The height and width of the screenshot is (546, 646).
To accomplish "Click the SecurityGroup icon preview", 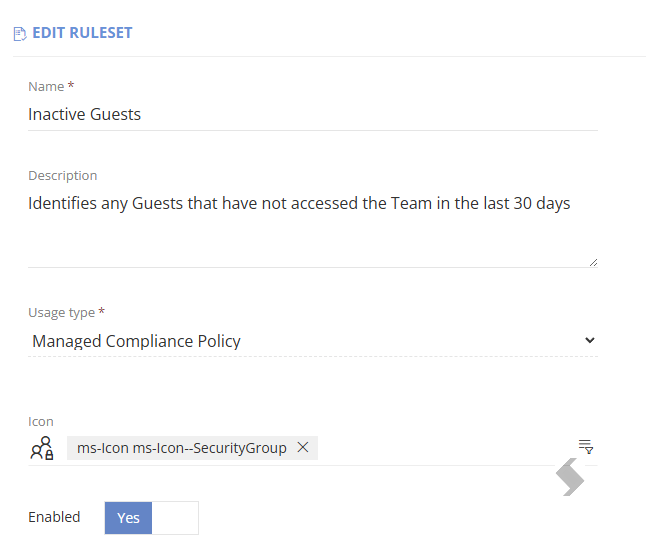I will pos(42,448).
